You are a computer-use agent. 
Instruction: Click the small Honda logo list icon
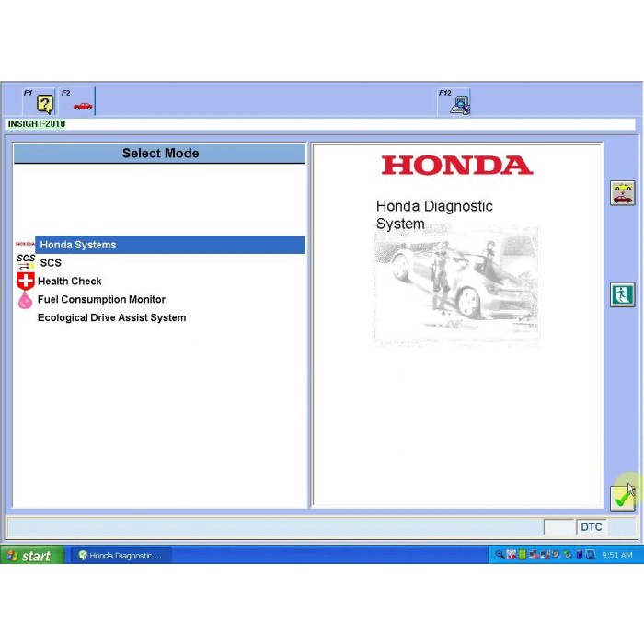[25, 244]
